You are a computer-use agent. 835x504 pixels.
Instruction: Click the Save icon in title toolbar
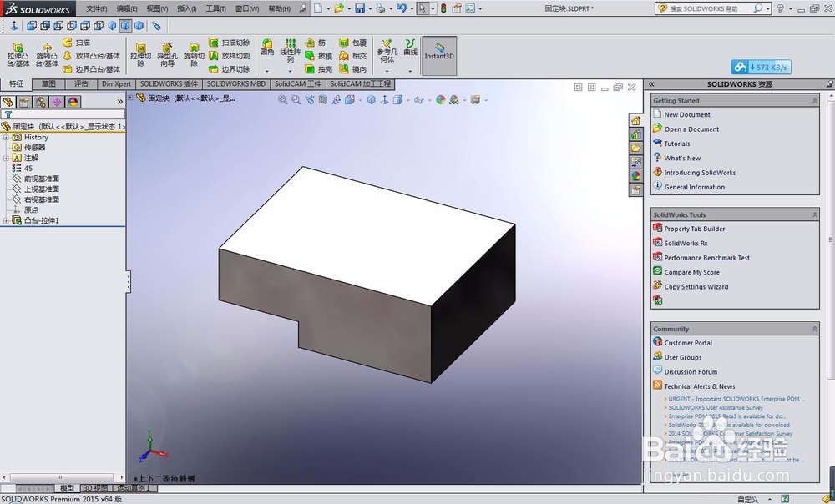click(x=360, y=8)
